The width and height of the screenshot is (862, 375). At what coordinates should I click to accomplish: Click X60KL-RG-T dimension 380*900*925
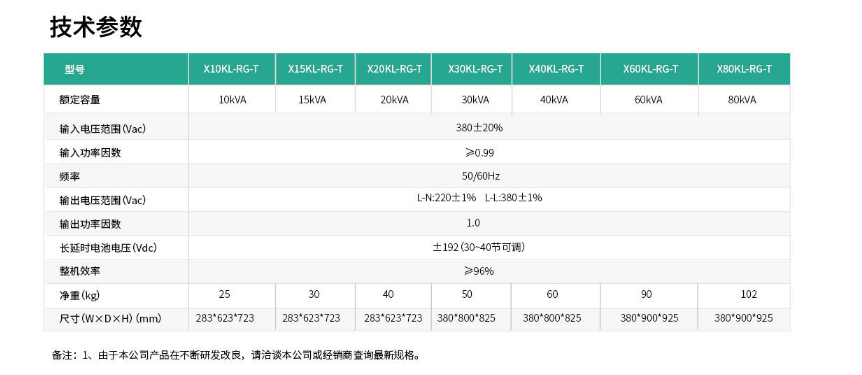click(x=650, y=318)
